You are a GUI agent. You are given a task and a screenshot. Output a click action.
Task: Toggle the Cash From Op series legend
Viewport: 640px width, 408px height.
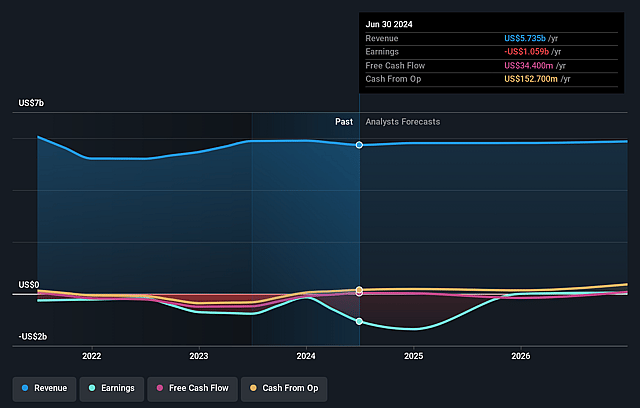click(x=286, y=388)
